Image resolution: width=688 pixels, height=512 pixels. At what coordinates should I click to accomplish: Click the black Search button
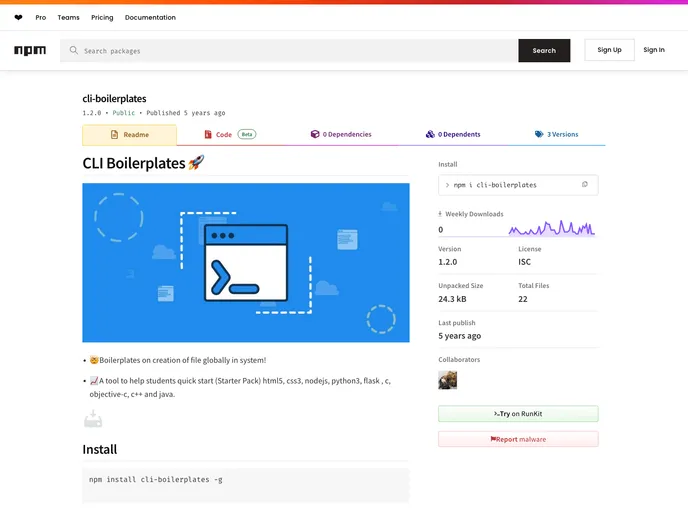544,50
